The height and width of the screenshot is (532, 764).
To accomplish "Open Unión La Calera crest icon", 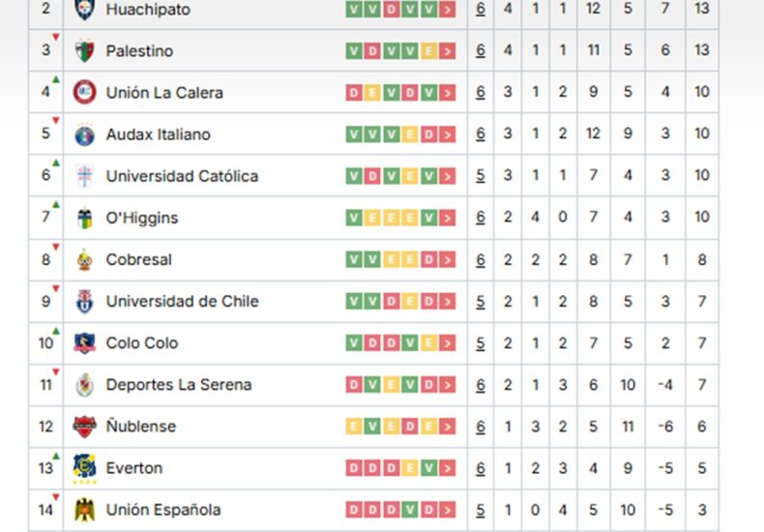I will 84,93.
